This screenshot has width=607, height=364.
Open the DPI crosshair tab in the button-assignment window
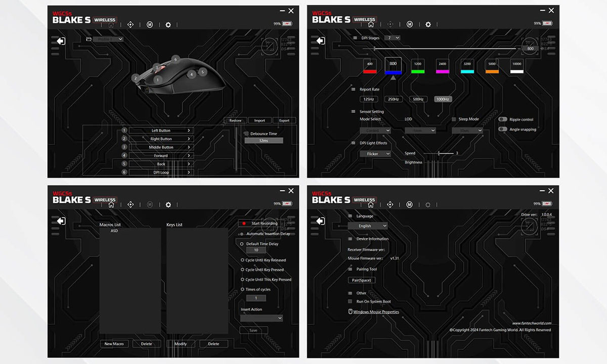pyautogui.click(x=131, y=24)
